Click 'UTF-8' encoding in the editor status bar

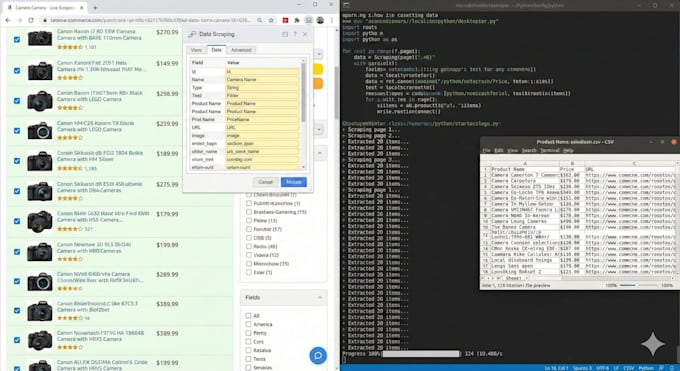click(x=602, y=368)
